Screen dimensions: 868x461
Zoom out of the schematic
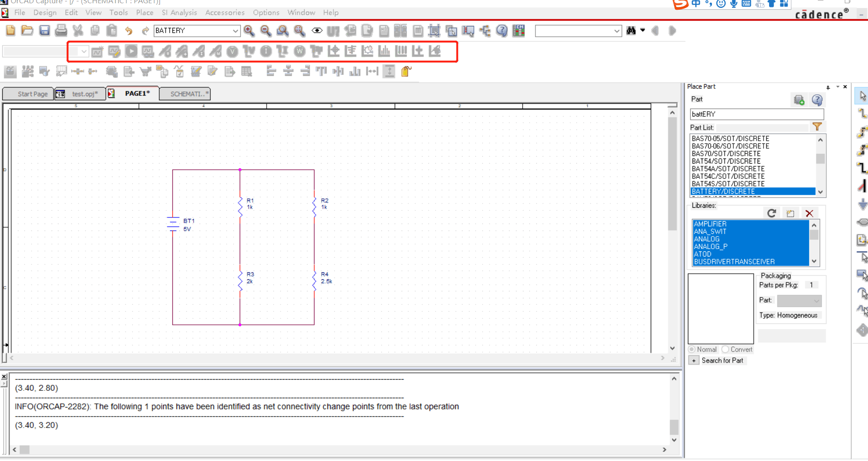pyautogui.click(x=266, y=31)
